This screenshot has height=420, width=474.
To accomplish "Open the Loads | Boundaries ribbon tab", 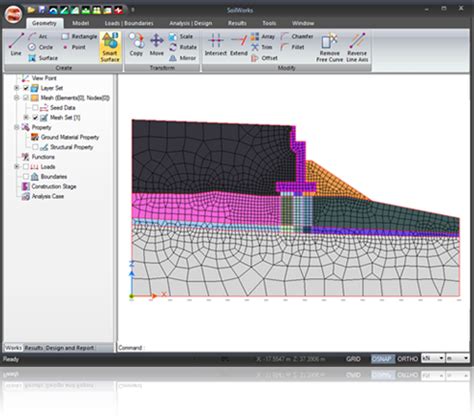I will tap(129, 23).
